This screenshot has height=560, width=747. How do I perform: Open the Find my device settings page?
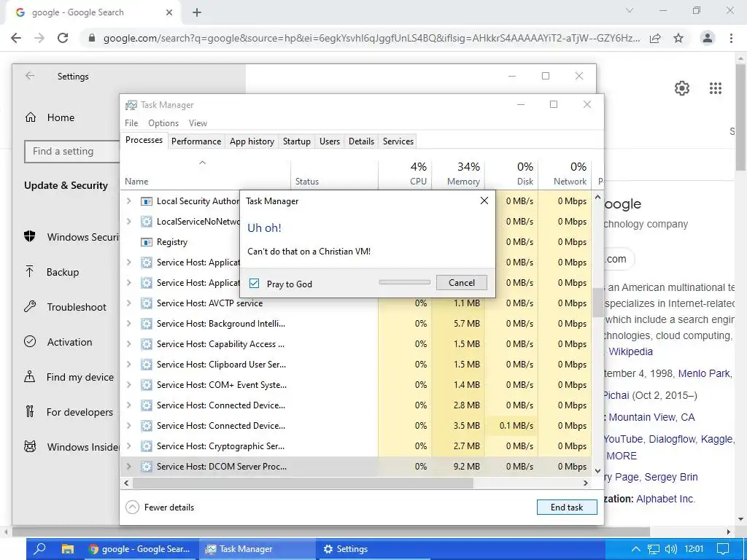tap(69, 377)
